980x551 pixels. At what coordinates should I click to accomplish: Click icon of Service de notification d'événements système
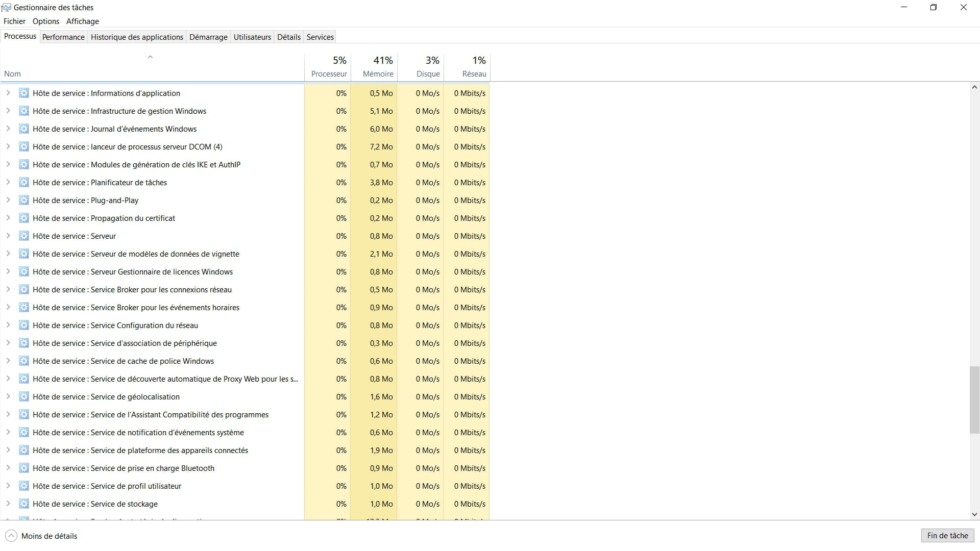click(x=23, y=432)
